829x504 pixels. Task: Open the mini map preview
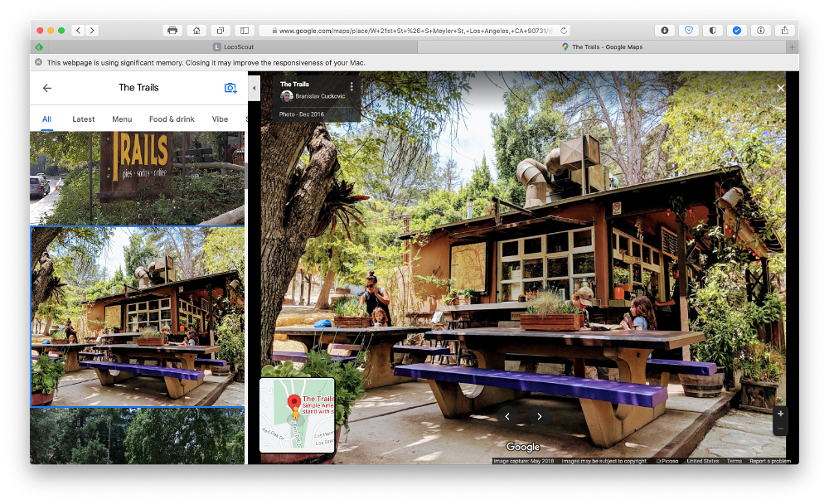click(297, 415)
